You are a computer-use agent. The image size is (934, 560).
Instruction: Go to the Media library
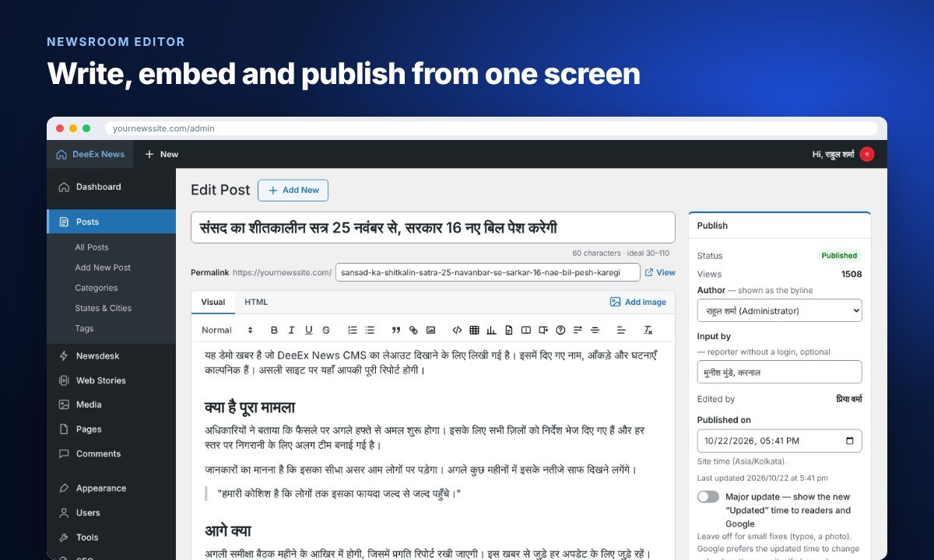111,404
